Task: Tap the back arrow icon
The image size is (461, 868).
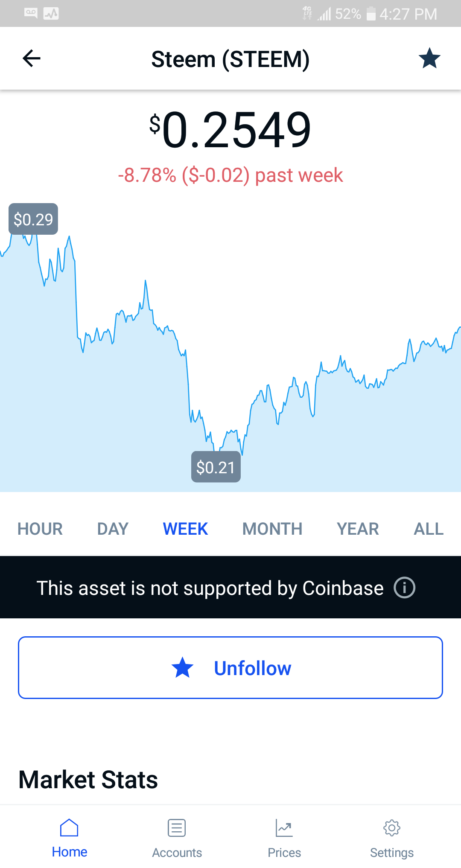Action: 32,58
